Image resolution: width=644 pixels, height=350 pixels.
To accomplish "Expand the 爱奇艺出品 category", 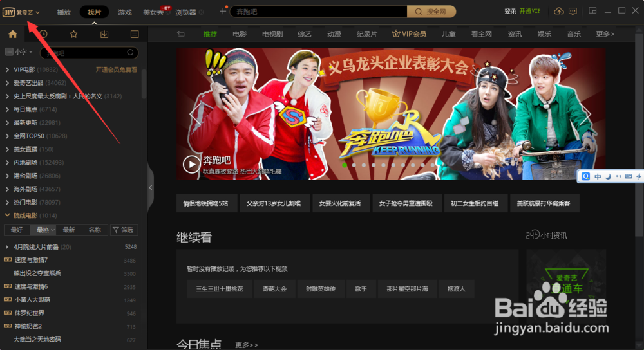I will point(7,83).
